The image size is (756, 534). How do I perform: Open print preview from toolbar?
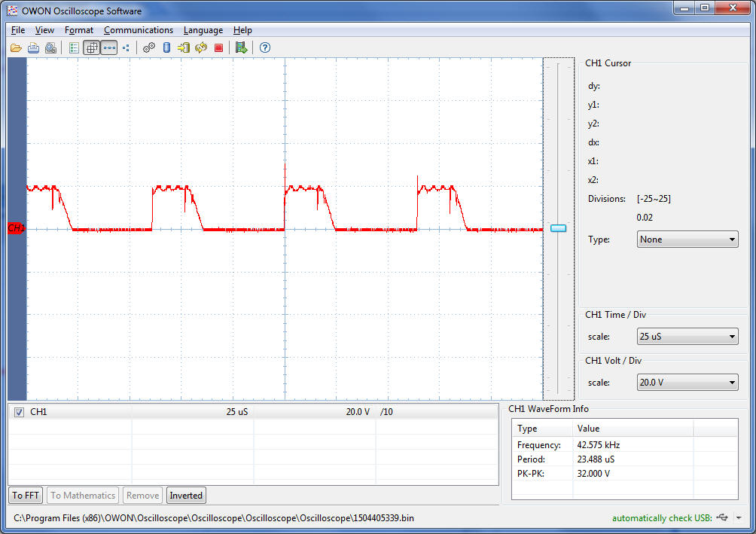(50, 47)
